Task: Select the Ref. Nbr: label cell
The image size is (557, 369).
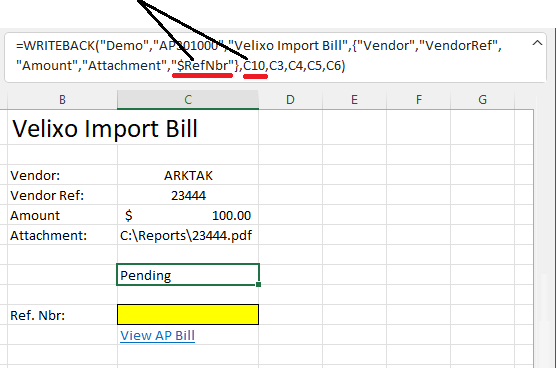Action: (x=62, y=315)
